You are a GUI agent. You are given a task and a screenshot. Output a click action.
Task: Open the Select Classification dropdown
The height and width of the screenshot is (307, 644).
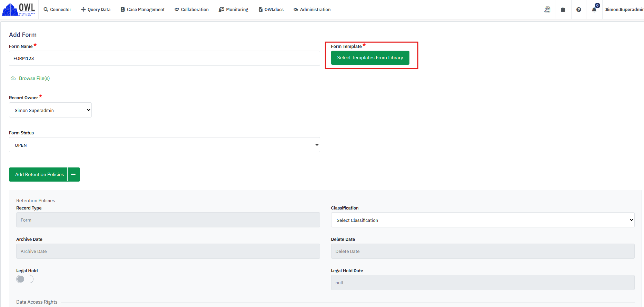pos(483,220)
